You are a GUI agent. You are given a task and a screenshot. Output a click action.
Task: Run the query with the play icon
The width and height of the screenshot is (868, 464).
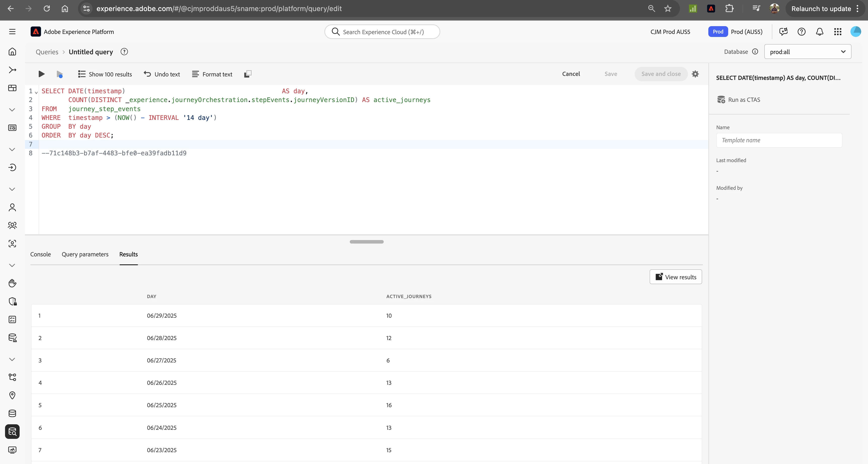coord(41,74)
